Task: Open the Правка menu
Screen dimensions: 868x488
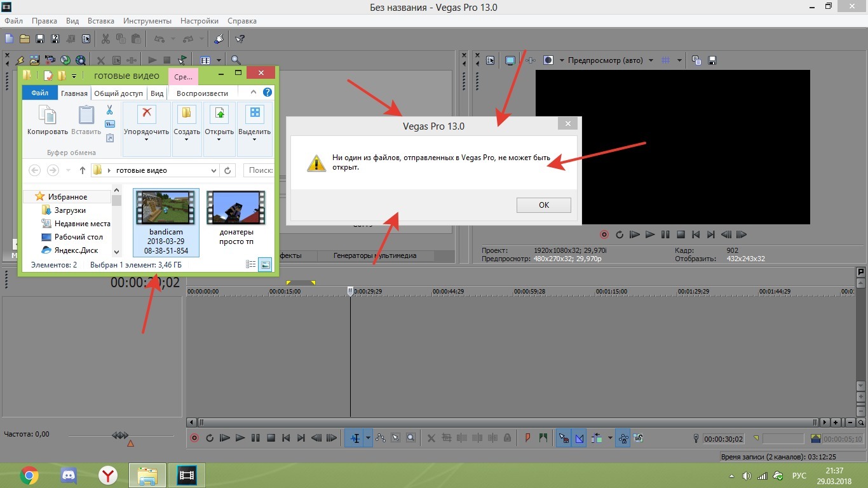Action: 44,21
